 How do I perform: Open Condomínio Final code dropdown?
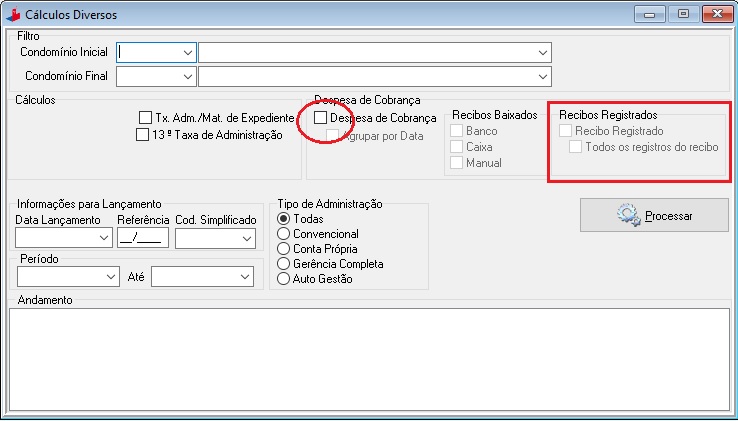pyautogui.click(x=187, y=76)
